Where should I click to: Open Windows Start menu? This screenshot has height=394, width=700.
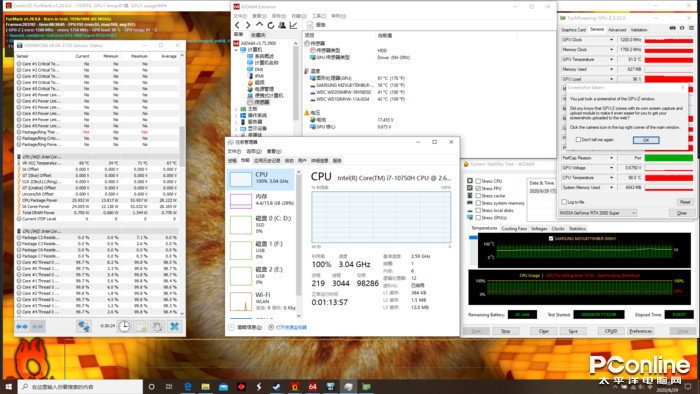pos(8,387)
